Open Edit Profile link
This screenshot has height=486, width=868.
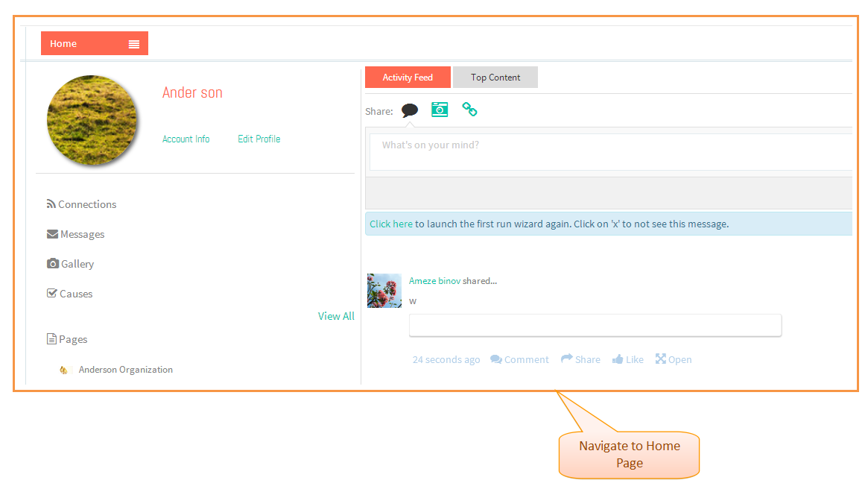(259, 139)
